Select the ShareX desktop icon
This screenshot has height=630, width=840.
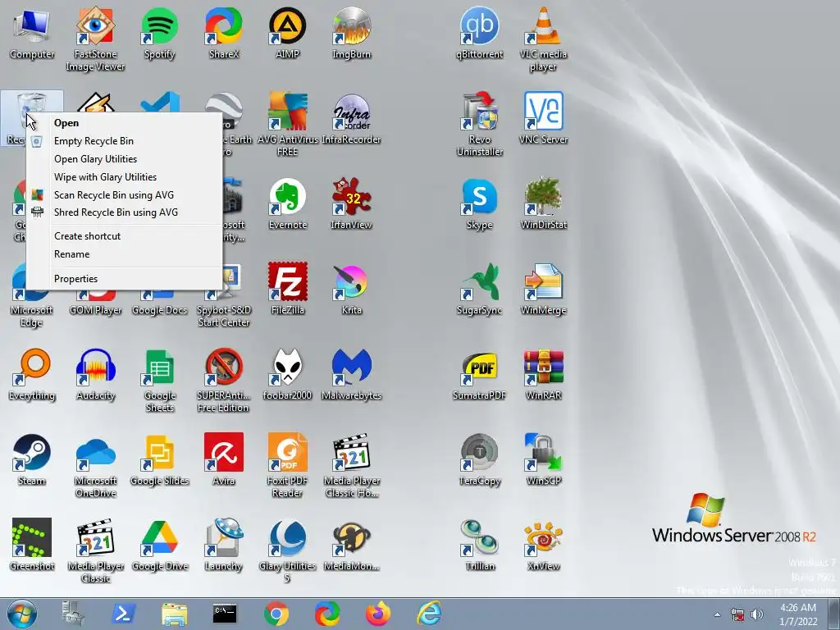[x=223, y=33]
